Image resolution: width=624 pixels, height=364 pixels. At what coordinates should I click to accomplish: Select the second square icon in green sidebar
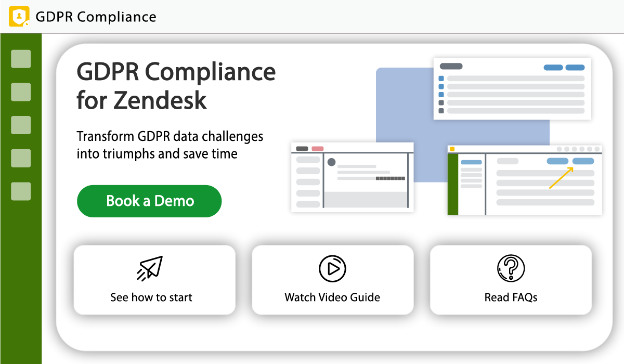21,92
